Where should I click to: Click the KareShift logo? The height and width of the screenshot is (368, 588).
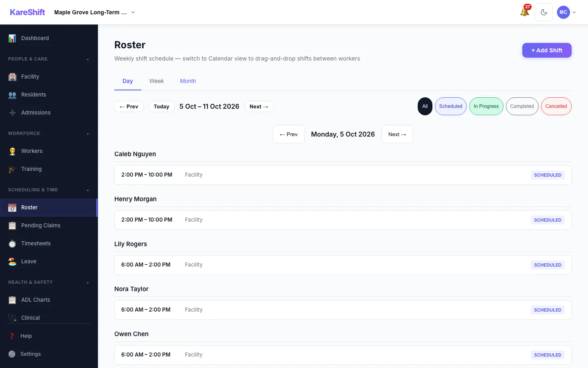27,12
